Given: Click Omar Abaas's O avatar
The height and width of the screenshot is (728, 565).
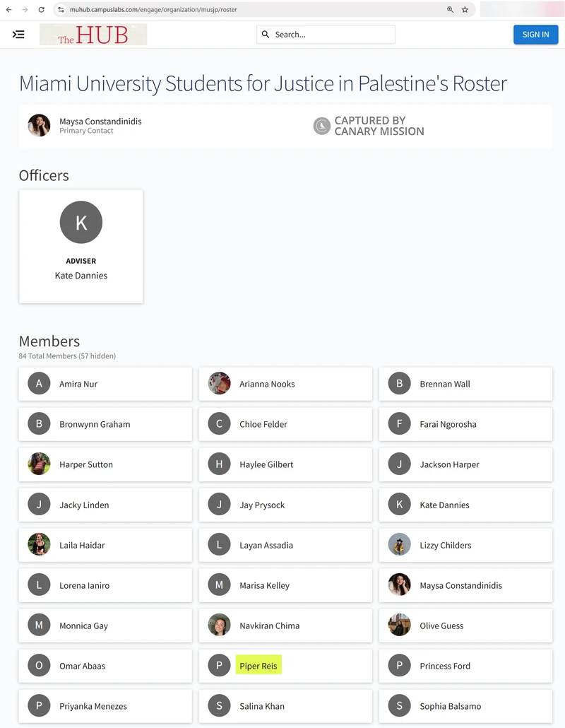Looking at the screenshot, I should tap(39, 666).
